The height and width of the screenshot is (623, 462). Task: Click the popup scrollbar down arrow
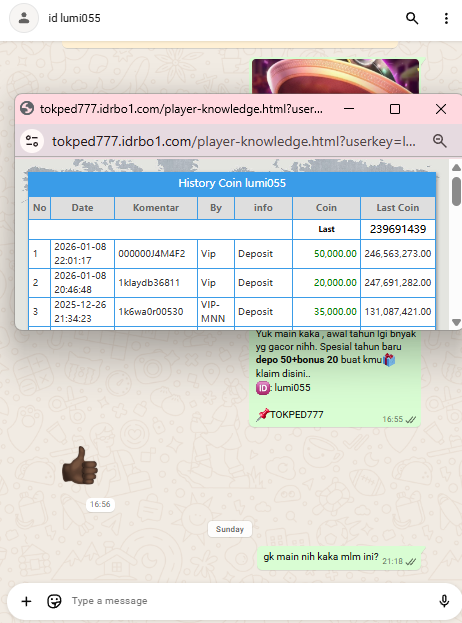(456, 322)
